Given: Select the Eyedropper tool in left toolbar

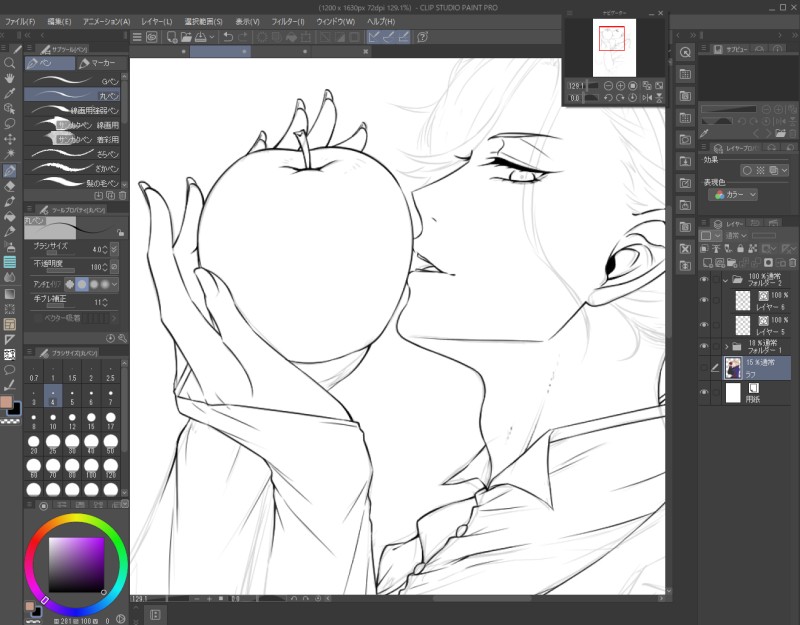Looking at the screenshot, I should tap(9, 93).
